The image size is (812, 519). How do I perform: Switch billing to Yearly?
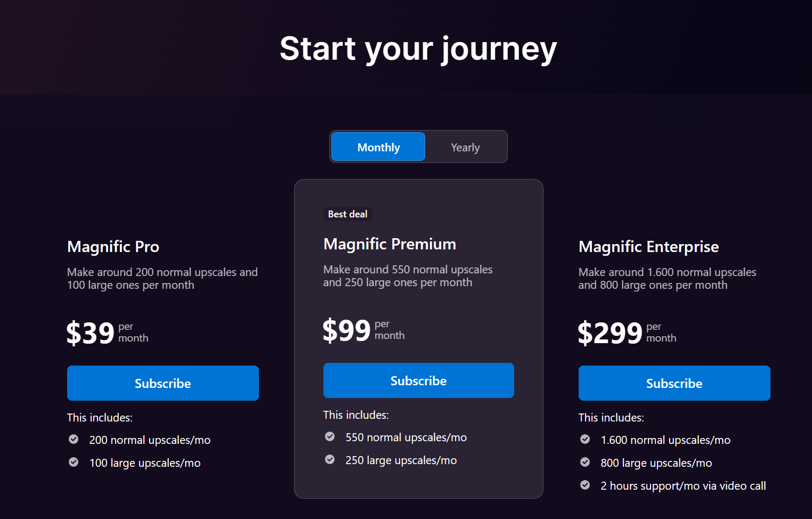pyautogui.click(x=465, y=147)
